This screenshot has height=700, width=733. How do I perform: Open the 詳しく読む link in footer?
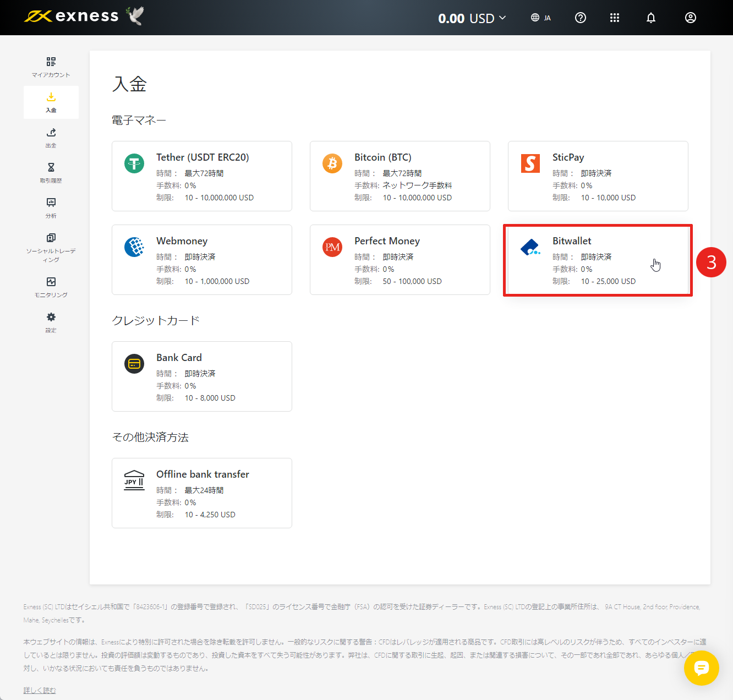click(39, 690)
